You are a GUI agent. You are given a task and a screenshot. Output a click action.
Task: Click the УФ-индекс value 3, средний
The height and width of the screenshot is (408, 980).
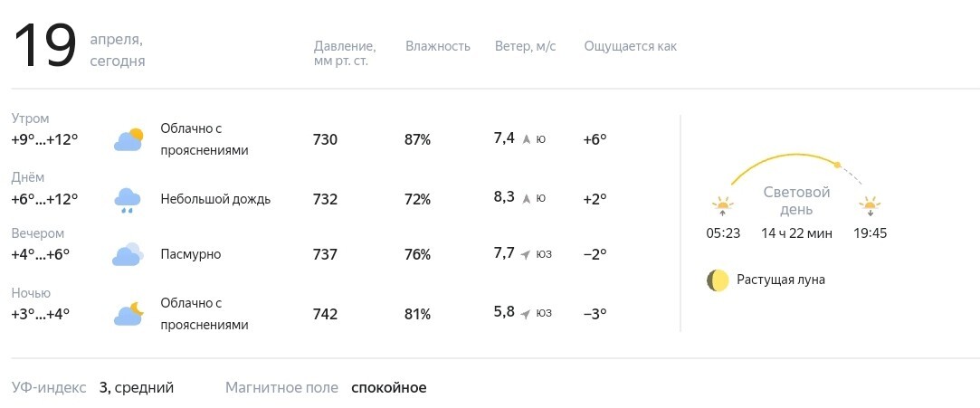[137, 388]
